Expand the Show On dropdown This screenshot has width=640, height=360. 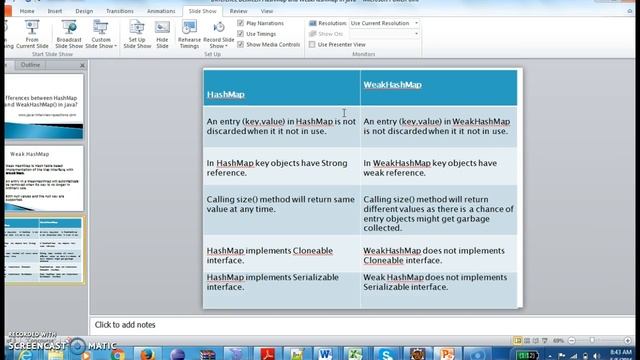pyautogui.click(x=416, y=34)
